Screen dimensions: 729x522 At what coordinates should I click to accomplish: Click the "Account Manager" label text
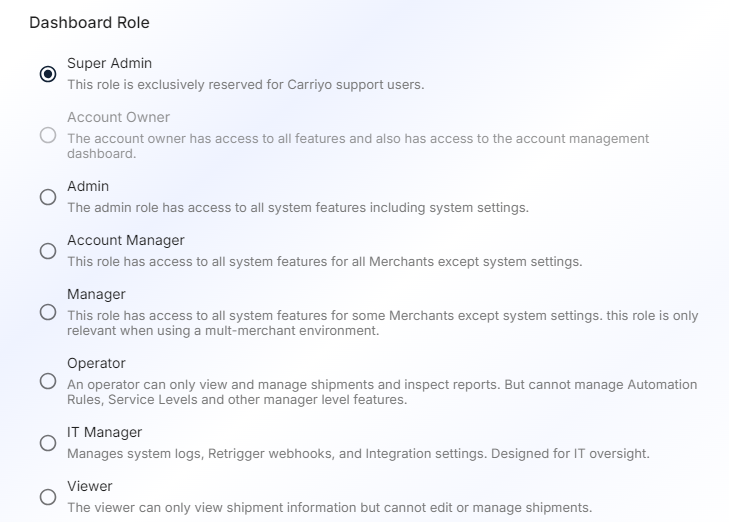[126, 241]
